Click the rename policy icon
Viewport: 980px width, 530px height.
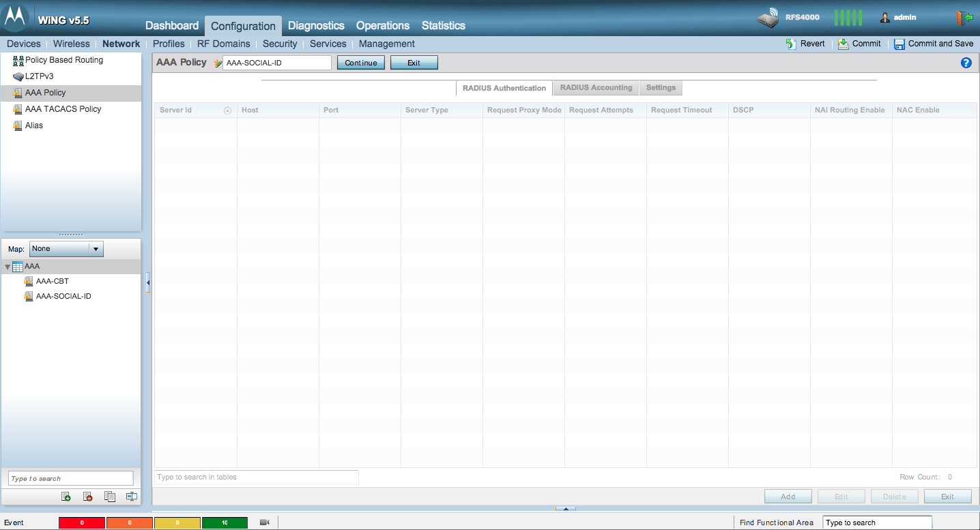[132, 497]
